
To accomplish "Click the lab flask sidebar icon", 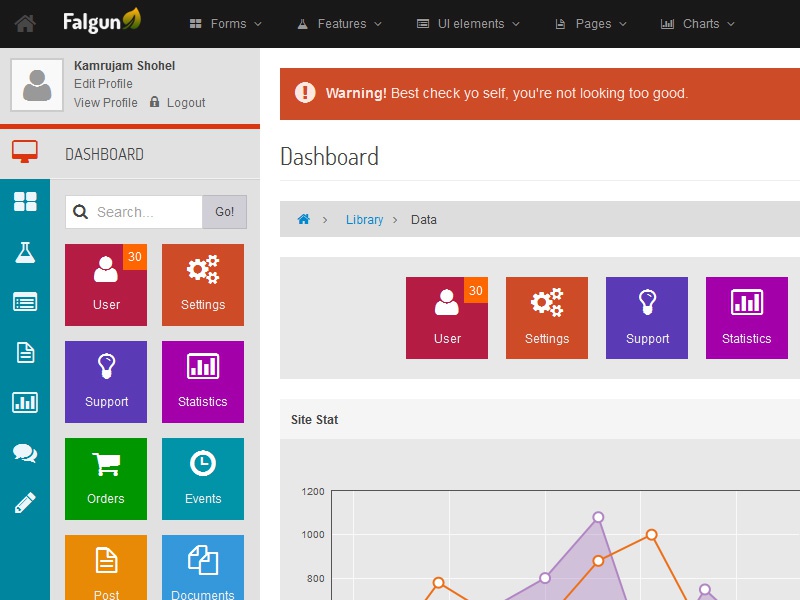I will [x=25, y=252].
